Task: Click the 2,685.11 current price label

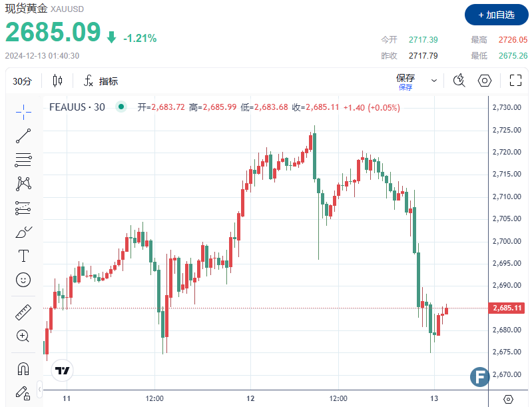Action: tap(509, 308)
